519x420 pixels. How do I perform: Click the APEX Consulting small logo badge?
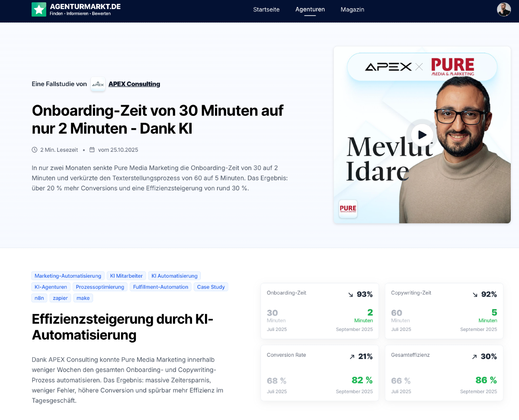pyautogui.click(x=98, y=84)
